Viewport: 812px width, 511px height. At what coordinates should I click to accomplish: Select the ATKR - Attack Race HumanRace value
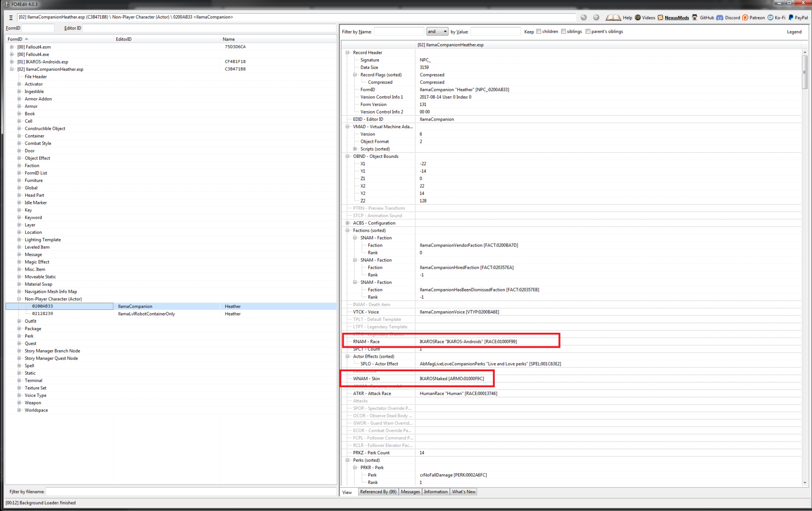(x=458, y=394)
